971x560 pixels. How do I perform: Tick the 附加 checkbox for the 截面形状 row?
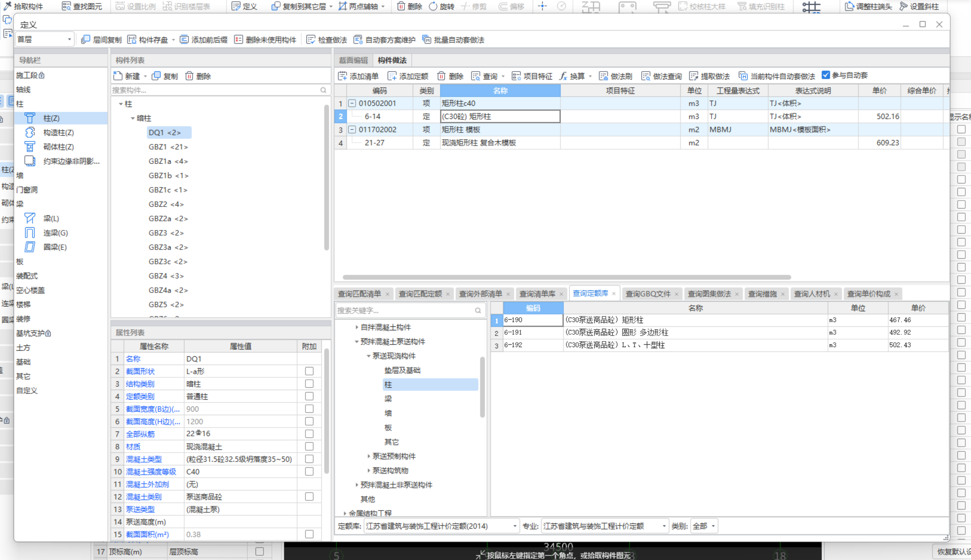[x=309, y=371]
